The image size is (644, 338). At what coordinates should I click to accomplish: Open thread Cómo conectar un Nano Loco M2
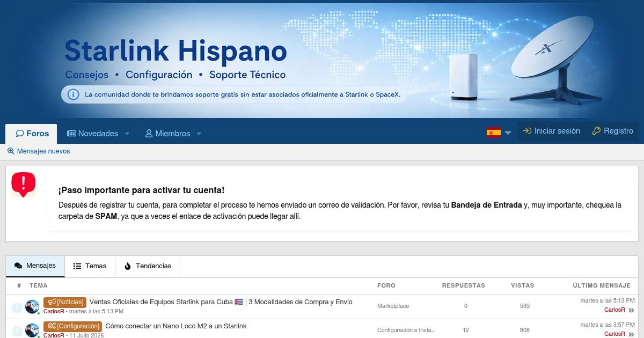point(176,326)
